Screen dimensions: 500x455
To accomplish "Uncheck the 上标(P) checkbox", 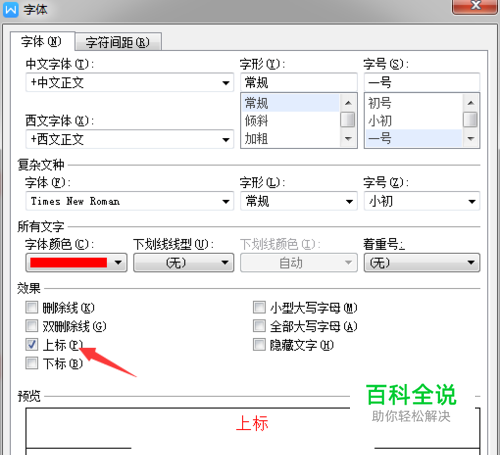I will coord(32,344).
